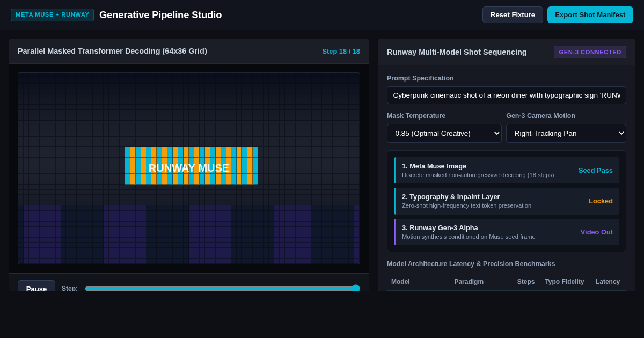Image resolution: width=644 pixels, height=338 pixels.
Task: Click the Runway Multi-Model Shot Sequencing heading
Action: (457, 52)
